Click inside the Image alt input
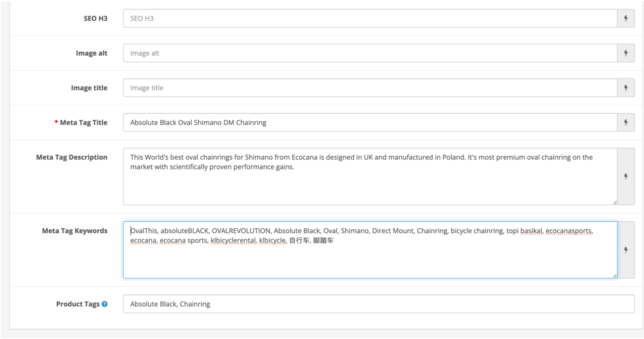This screenshot has height=339, width=644. 370,53
